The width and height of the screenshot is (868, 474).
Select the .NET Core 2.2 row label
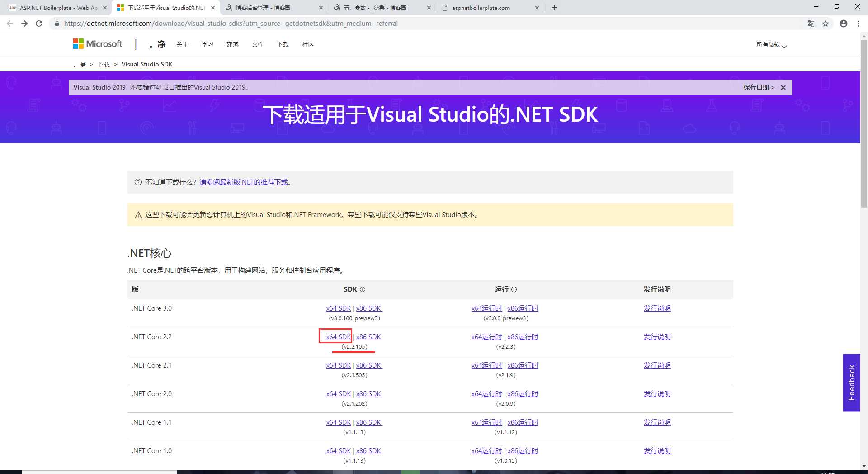[x=152, y=337]
